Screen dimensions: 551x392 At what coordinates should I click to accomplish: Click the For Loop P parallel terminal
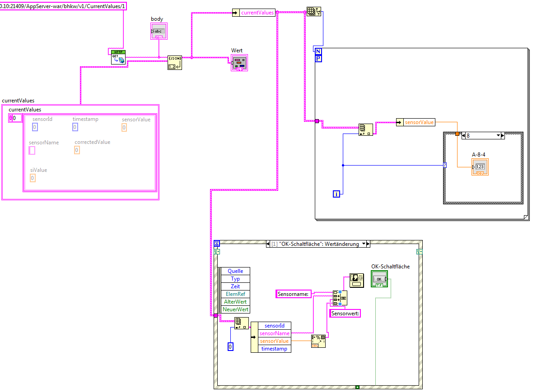[x=318, y=58]
